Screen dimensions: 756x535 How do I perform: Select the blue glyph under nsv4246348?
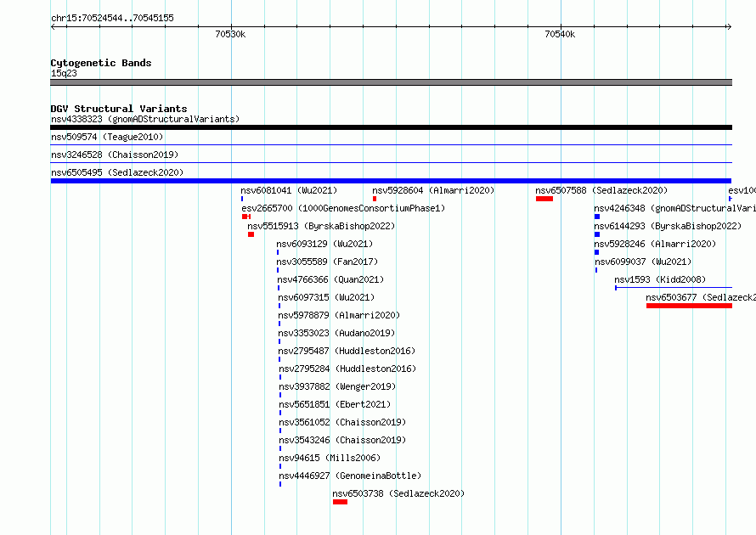(597, 217)
